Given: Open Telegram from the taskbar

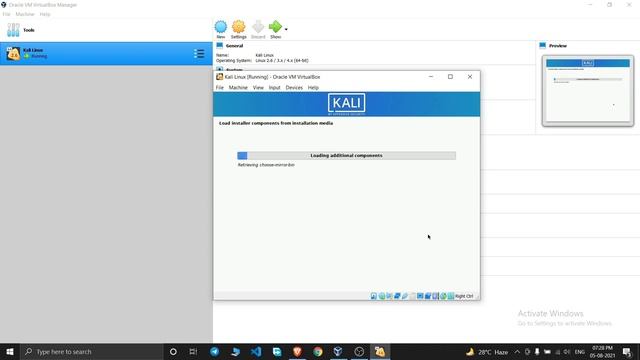Looking at the screenshot, I should (x=215, y=351).
